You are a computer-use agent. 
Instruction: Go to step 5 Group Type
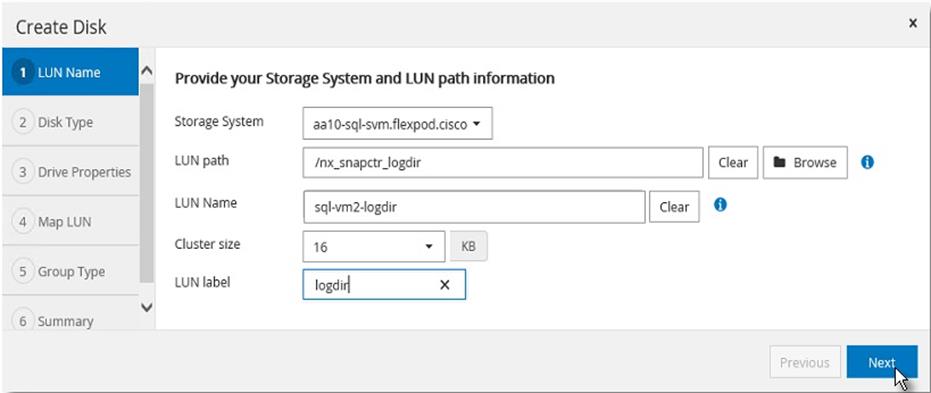[x=70, y=272]
